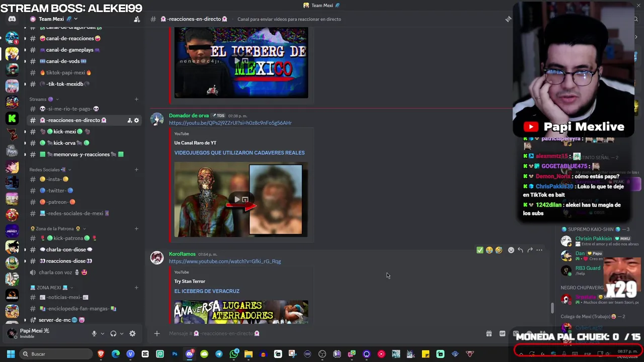Image resolution: width=644 pixels, height=362 pixels.
Task: Open EL ICEBERG DE VERACRUZ title link
Action: point(207,291)
